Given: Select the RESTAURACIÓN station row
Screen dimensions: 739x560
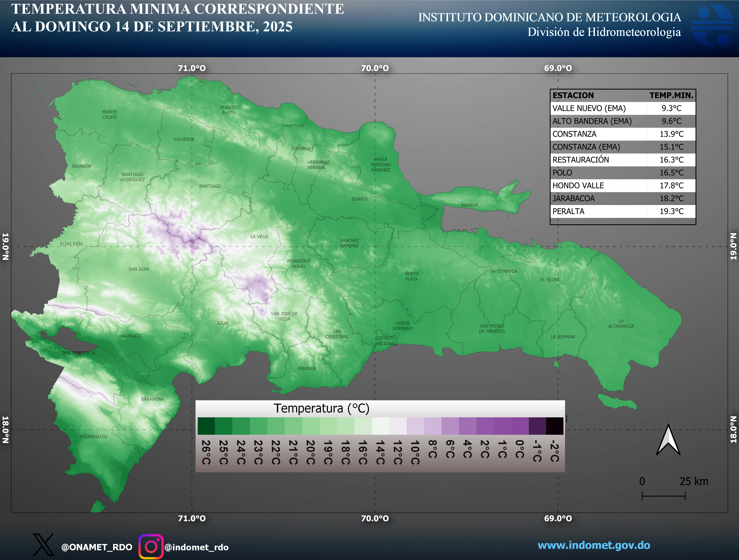Looking at the screenshot, I should [x=623, y=160].
